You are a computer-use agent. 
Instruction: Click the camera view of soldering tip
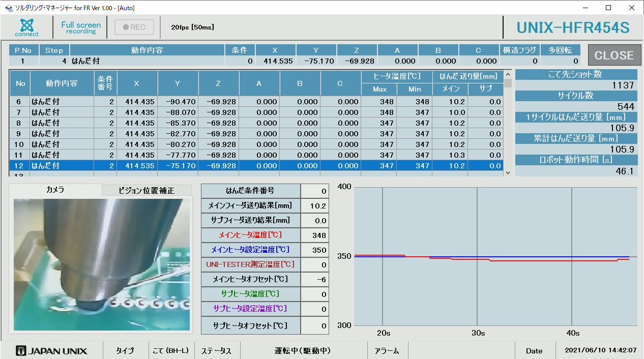point(102,265)
